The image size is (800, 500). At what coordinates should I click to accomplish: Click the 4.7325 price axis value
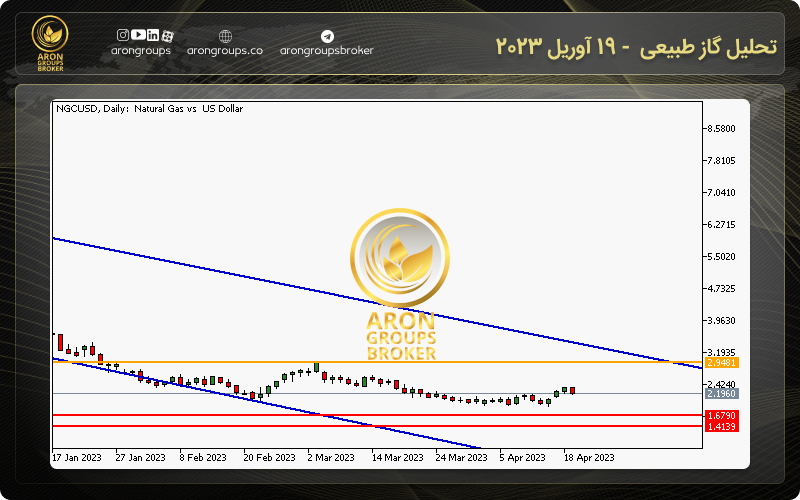click(x=721, y=289)
